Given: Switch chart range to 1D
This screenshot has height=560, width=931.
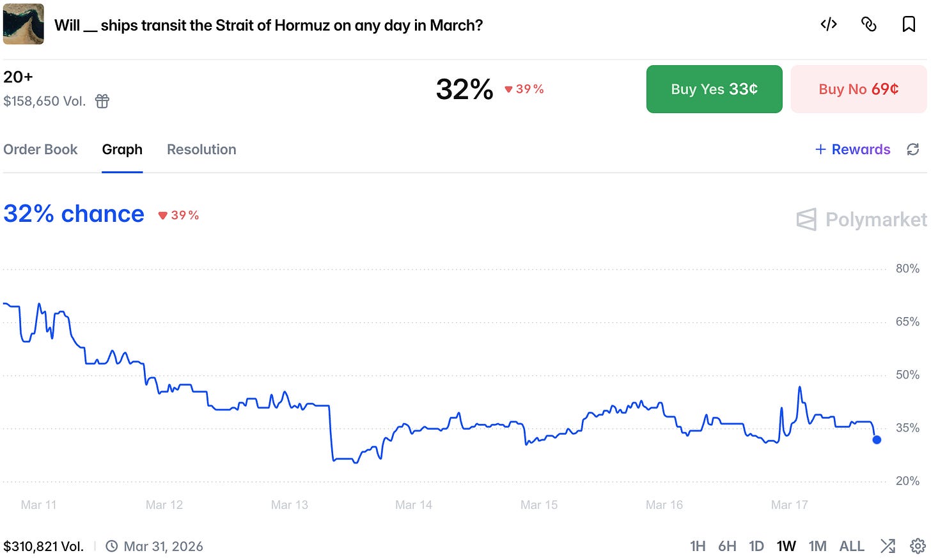Looking at the screenshot, I should click(x=756, y=546).
